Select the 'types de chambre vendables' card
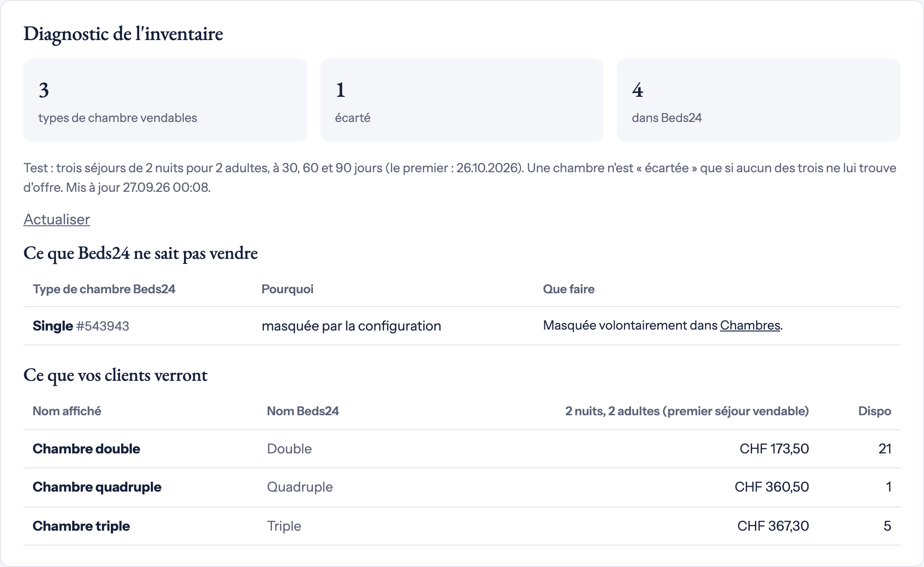924x567 pixels. (x=165, y=100)
